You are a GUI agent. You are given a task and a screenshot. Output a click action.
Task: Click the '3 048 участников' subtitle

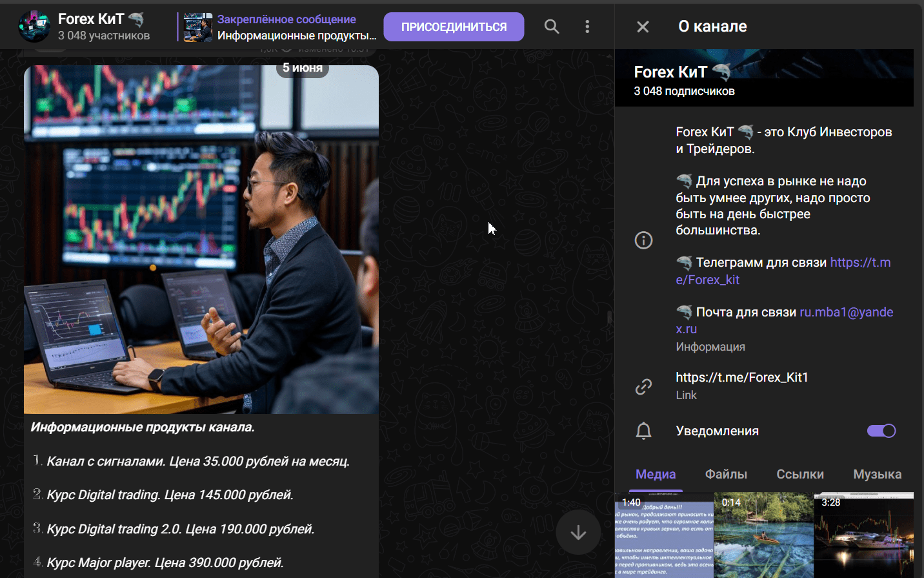click(x=104, y=36)
